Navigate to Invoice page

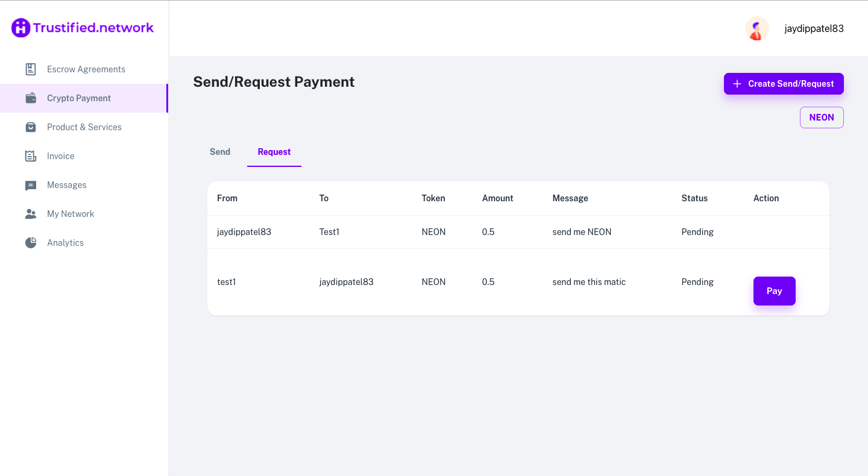(x=84, y=156)
